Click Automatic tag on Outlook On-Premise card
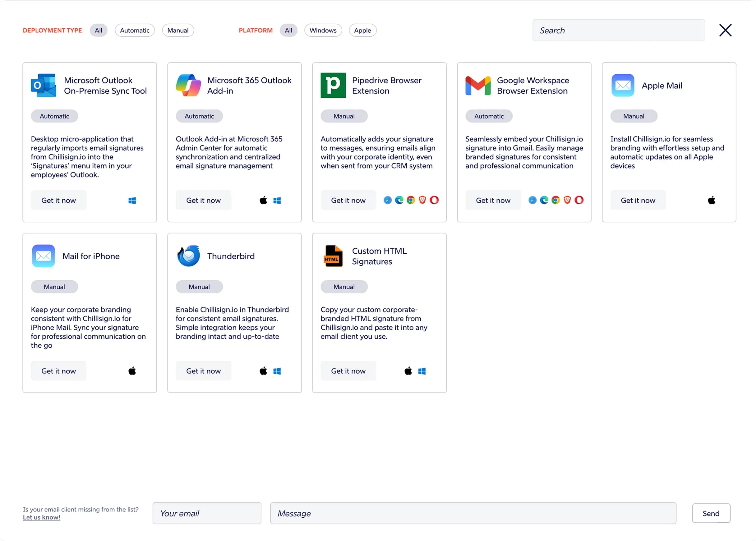 [x=54, y=116]
